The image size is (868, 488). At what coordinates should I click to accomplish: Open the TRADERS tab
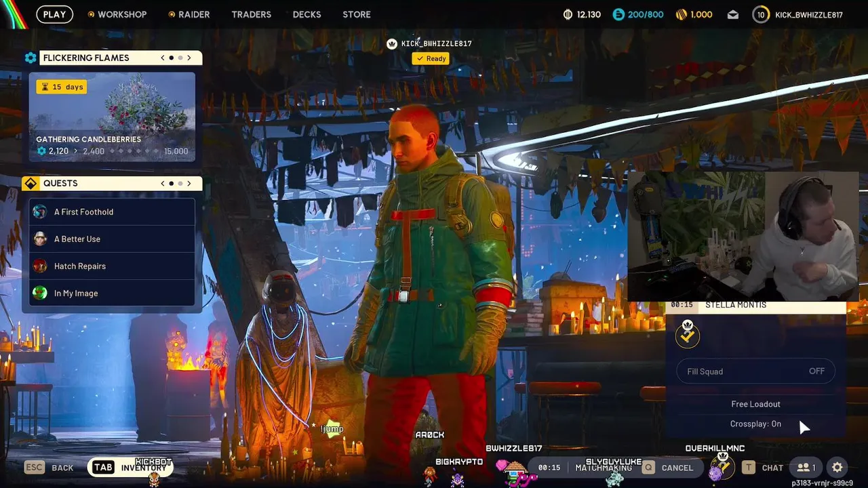pyautogui.click(x=251, y=14)
